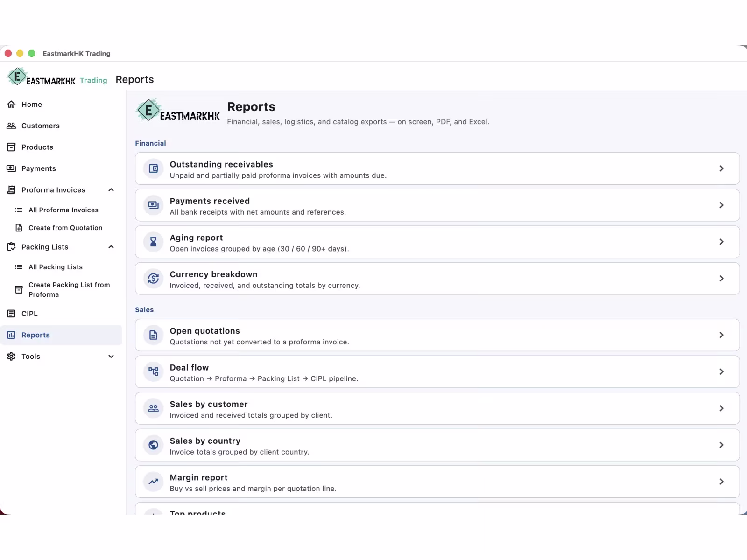This screenshot has height=560, width=747.
Task: Open the Payments received report title
Action: (210, 201)
